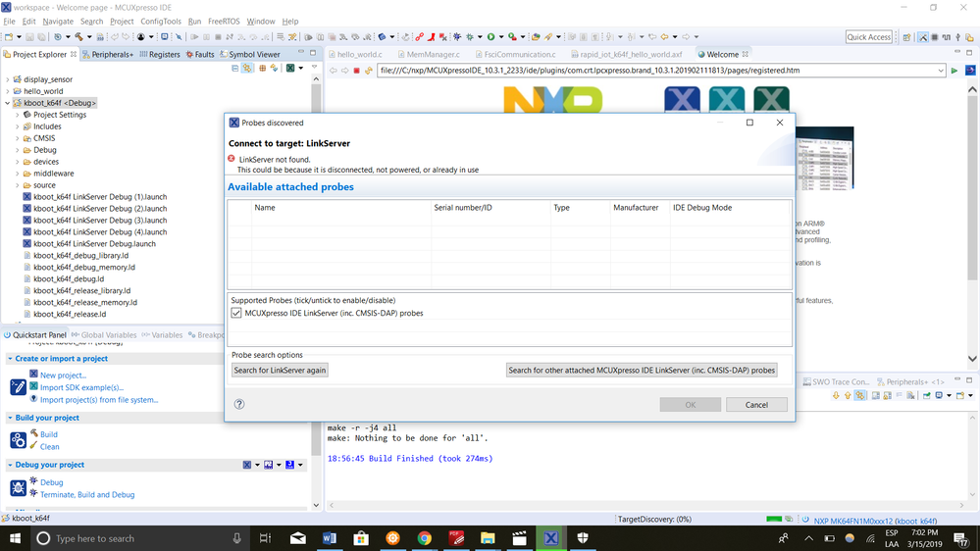
Task: Expand the hello_world project
Action: (x=8, y=91)
